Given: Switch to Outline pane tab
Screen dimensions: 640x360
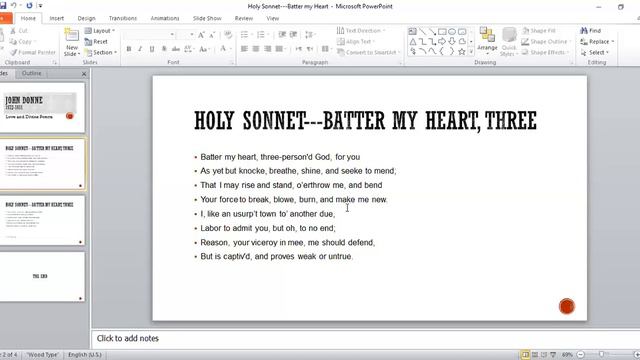Looking at the screenshot, I should click(x=31, y=73).
